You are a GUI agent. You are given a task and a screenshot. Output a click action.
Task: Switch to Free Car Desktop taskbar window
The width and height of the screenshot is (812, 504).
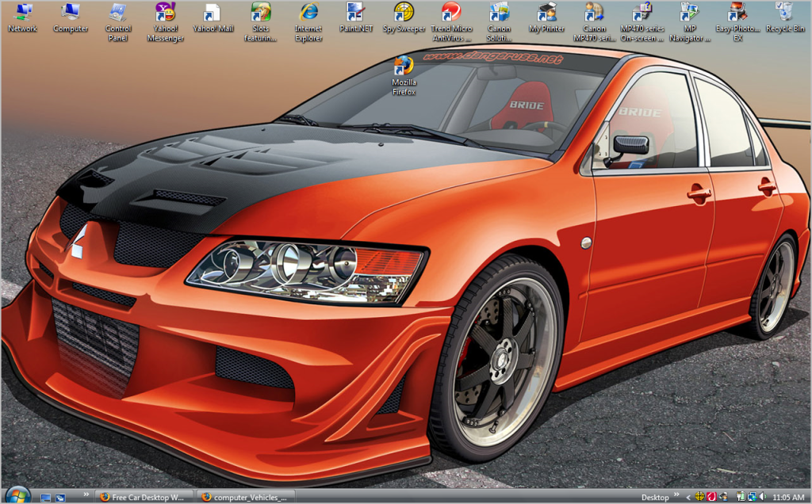coord(143,497)
